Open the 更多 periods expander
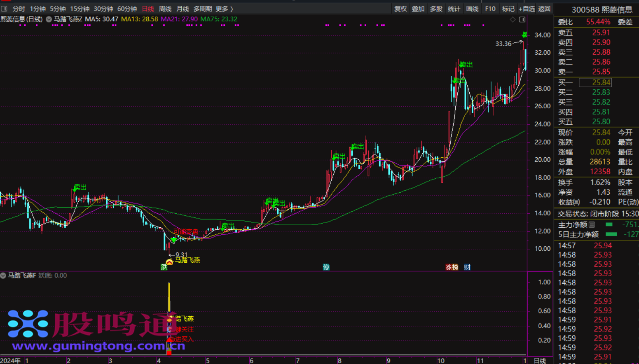This screenshot has width=639, height=364. (224, 9)
